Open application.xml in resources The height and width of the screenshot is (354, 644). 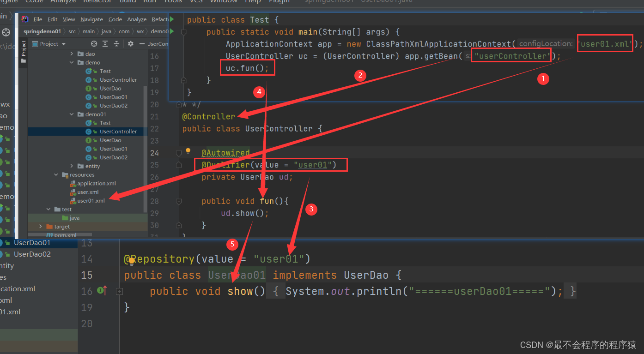(96, 184)
